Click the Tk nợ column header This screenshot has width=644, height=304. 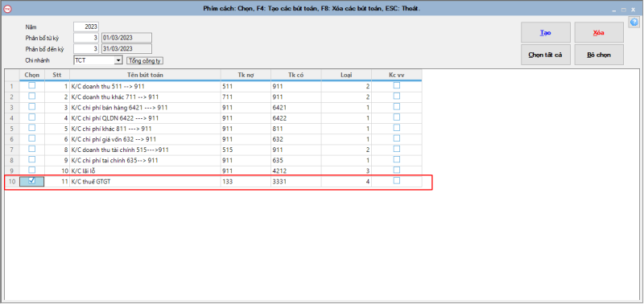click(246, 75)
